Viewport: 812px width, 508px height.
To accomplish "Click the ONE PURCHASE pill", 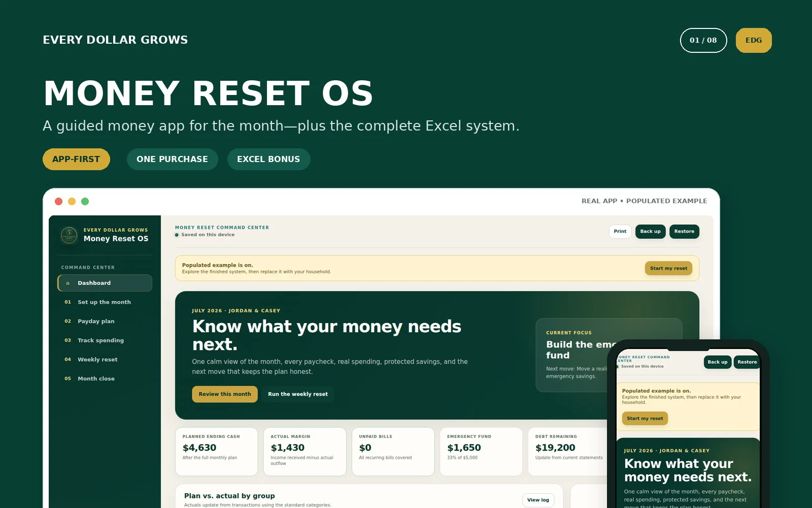I will (172, 159).
